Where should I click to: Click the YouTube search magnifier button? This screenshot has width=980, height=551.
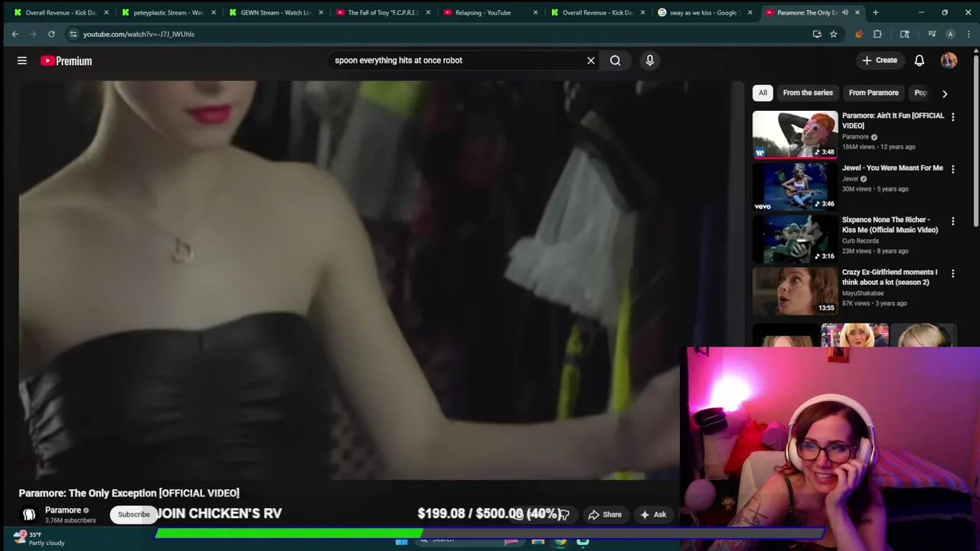pos(616,60)
